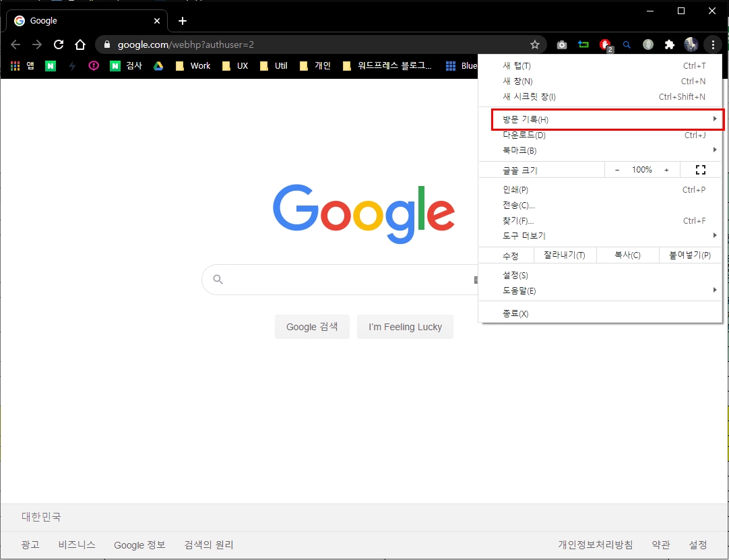
Task: Click the 'Google 검색' button
Action: [x=312, y=327]
